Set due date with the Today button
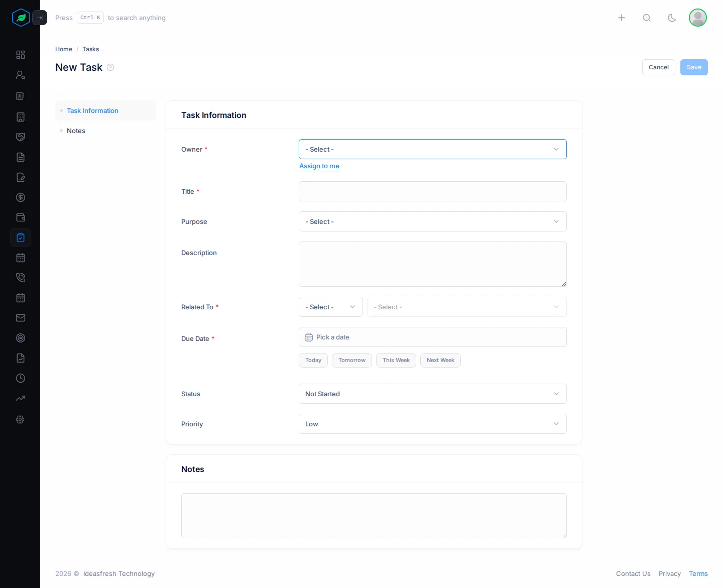The width and height of the screenshot is (723, 588). coord(313,360)
